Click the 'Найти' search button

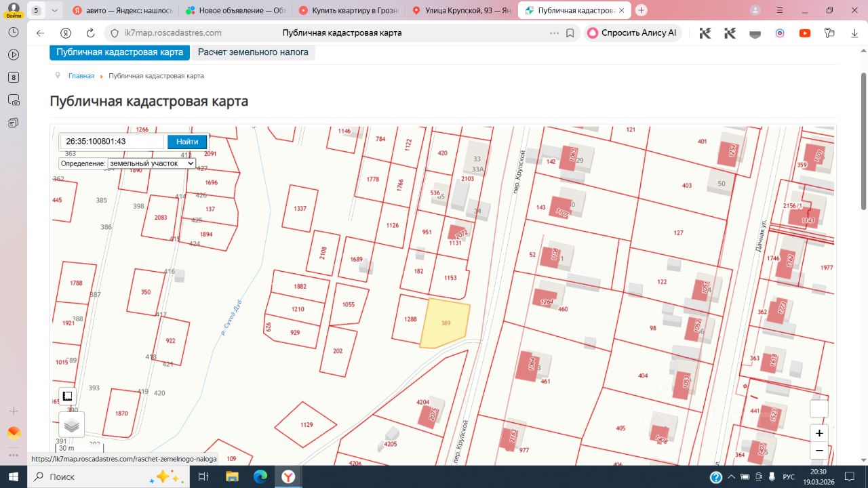(x=187, y=142)
